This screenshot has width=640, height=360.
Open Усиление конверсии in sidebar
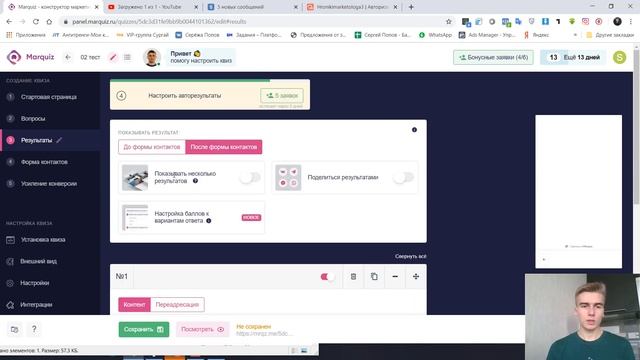[x=50, y=184]
